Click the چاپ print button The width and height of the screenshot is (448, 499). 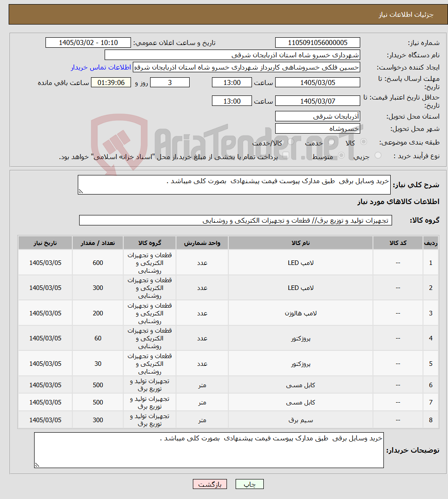pyautogui.click(x=250, y=484)
